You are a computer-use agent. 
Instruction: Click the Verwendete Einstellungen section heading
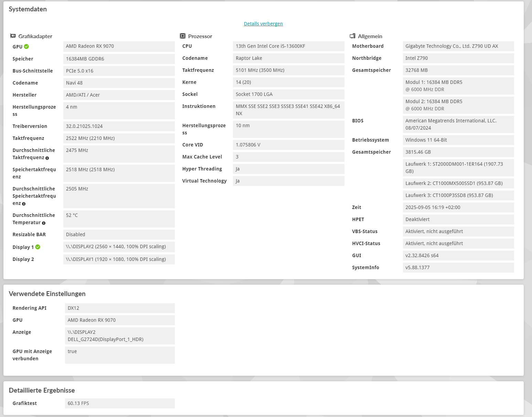pos(47,294)
